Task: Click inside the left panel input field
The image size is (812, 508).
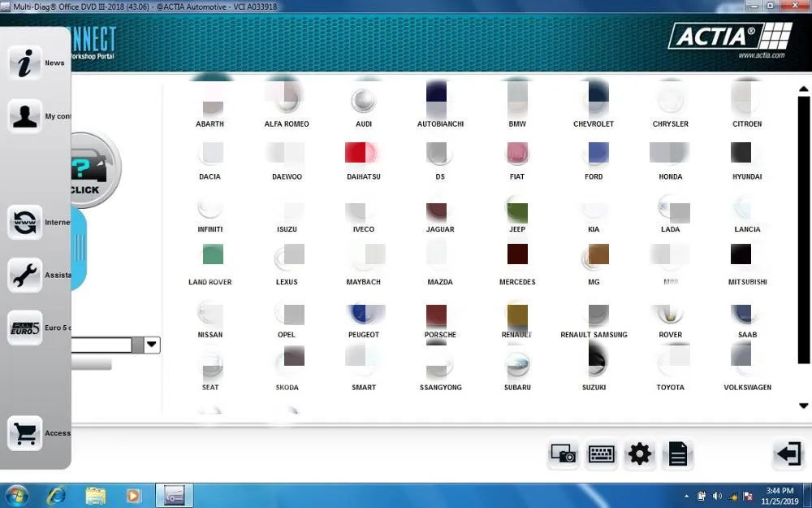Action: pos(101,345)
